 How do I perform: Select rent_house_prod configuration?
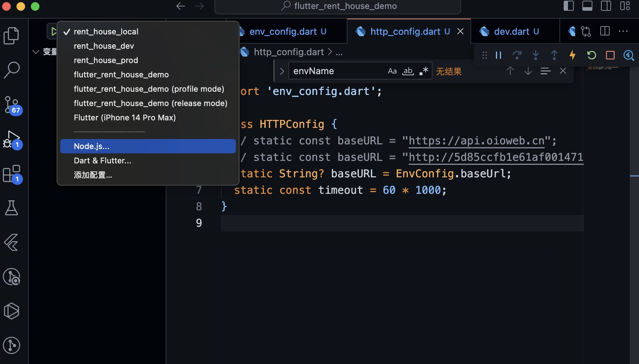tap(148, 60)
